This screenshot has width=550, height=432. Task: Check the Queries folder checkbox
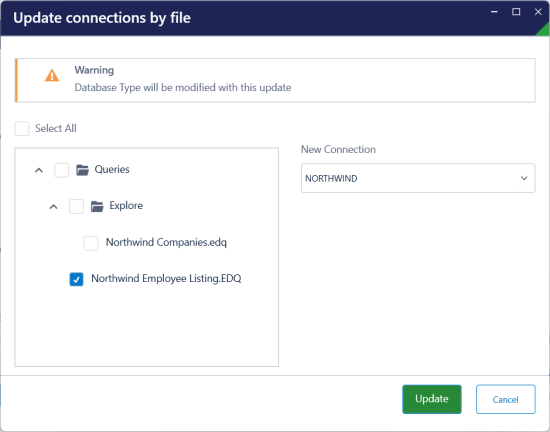pos(62,170)
